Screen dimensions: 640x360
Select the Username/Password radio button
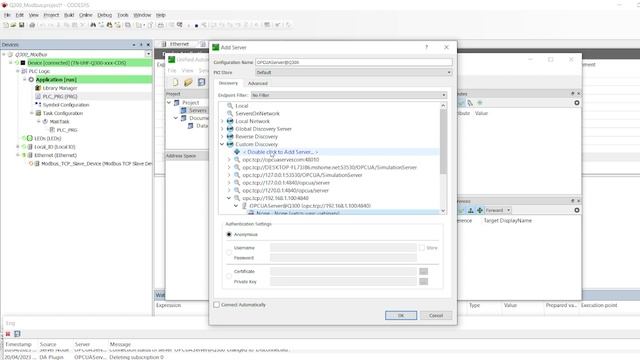229,253
